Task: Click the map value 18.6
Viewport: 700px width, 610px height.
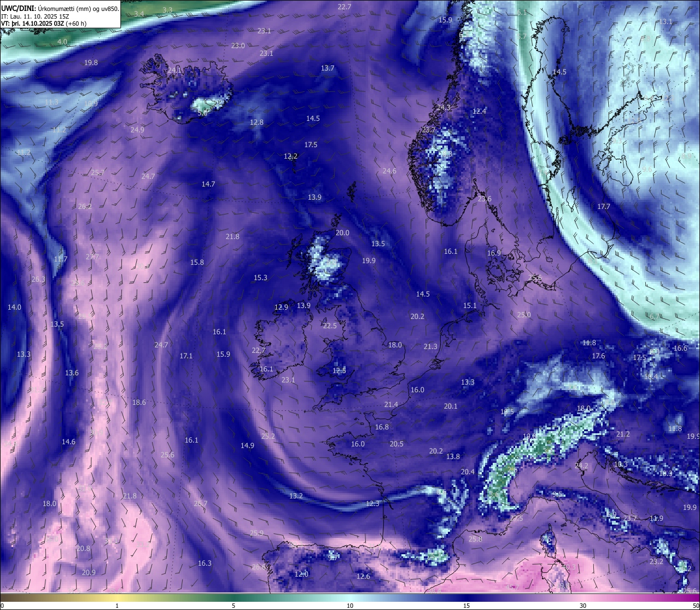Action: coord(139,402)
